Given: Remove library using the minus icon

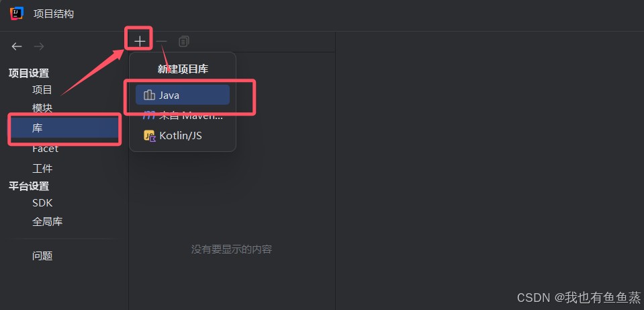Looking at the screenshot, I should pos(162,41).
